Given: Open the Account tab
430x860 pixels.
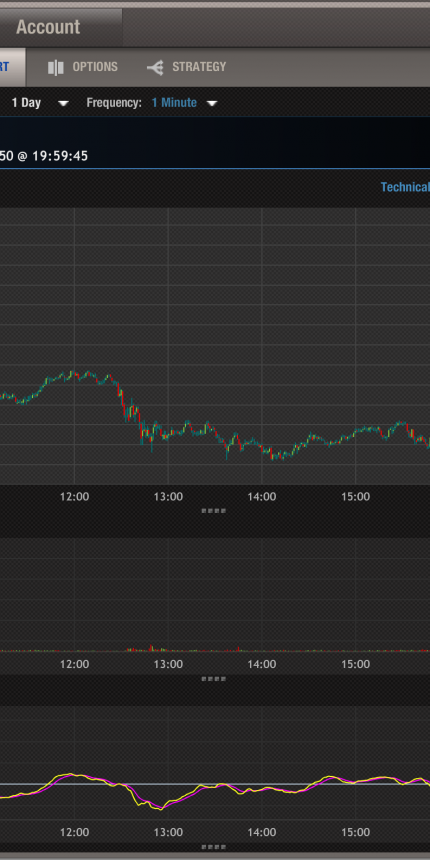Looking at the screenshot, I should pos(48,27).
